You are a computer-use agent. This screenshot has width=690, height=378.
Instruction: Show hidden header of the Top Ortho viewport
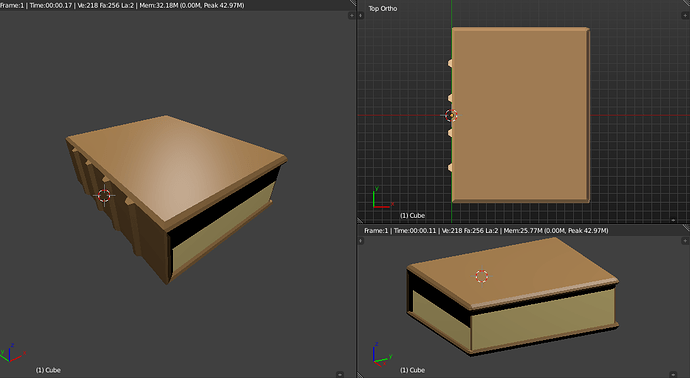point(673,220)
